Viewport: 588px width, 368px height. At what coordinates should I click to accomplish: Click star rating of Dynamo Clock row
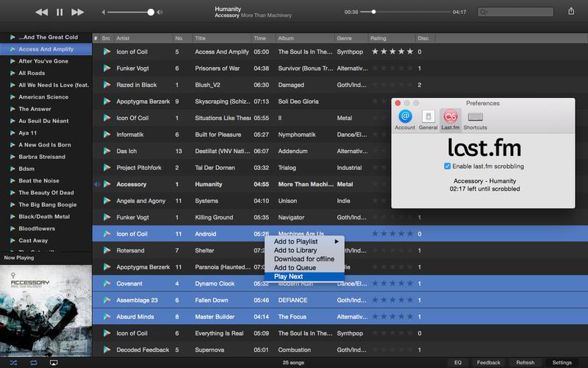[x=392, y=283]
